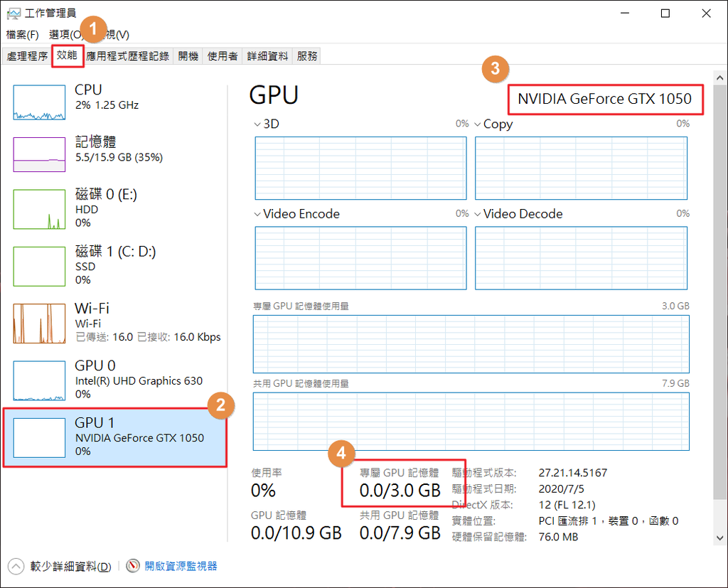The width and height of the screenshot is (728, 588).
Task: Click the 共用 GPU 記憶體使用量 graph
Action: click(x=471, y=421)
